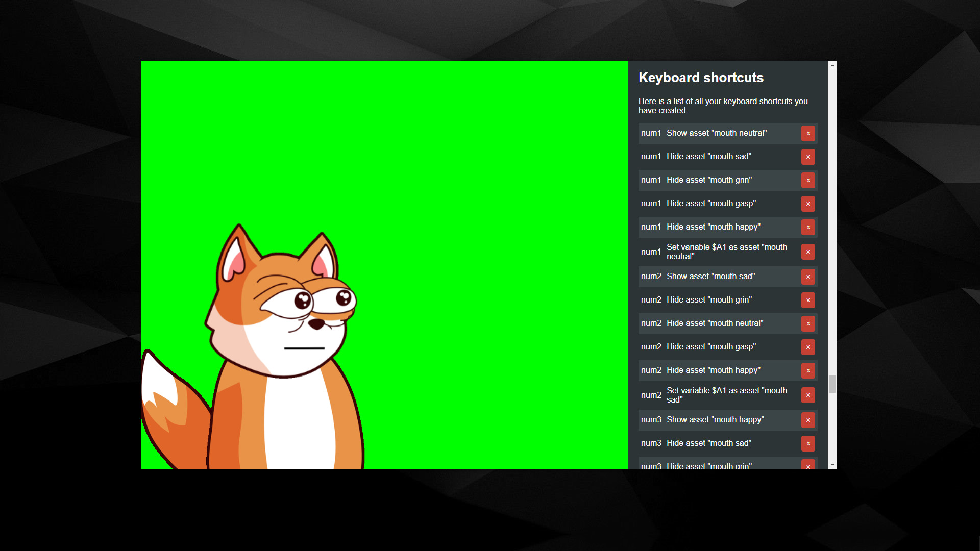Delete the num1 'Hide asset mouth happy' shortcut

[808, 227]
